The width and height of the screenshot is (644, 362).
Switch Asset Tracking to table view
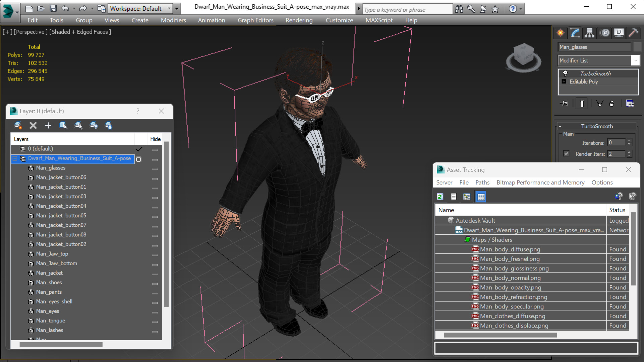click(481, 197)
